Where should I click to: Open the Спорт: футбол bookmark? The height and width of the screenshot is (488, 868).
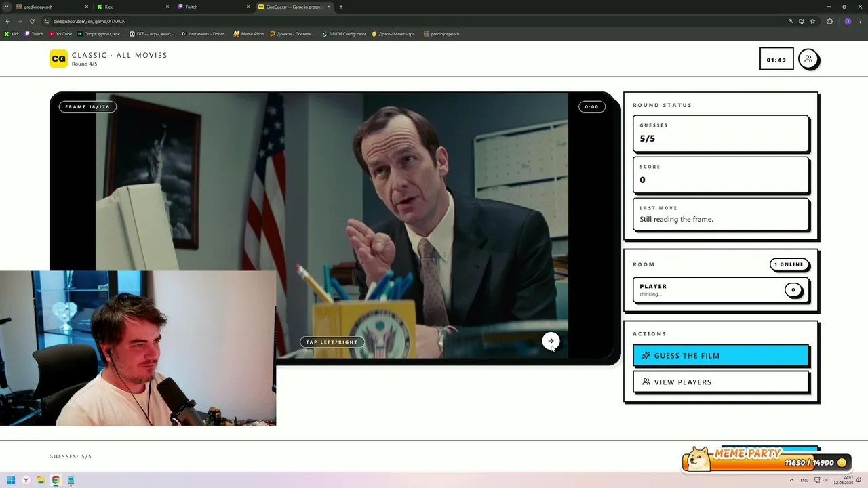(100, 34)
